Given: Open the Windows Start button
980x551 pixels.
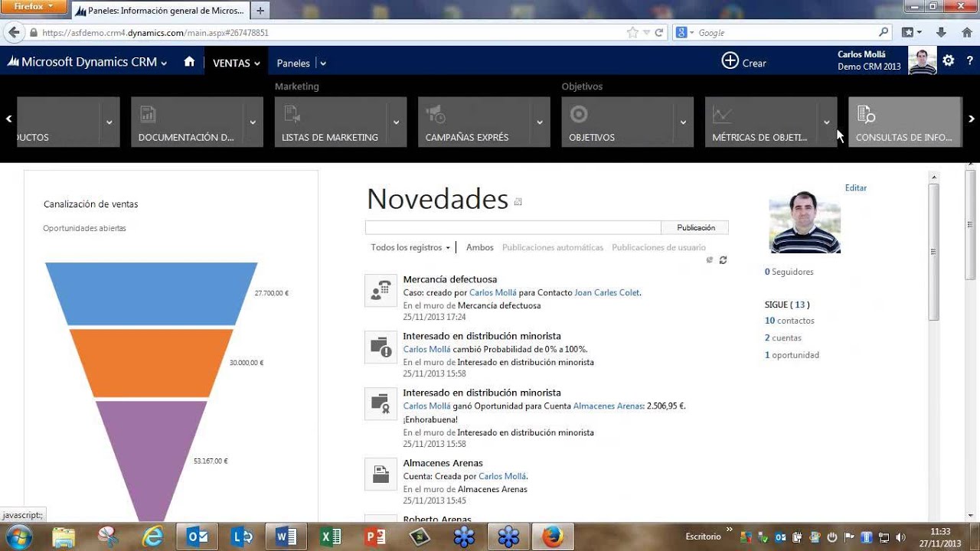Looking at the screenshot, I should coord(18,537).
